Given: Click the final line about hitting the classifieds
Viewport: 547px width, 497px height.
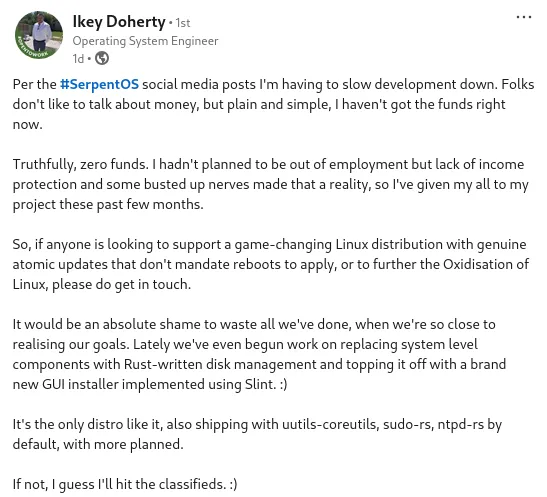Looking at the screenshot, I should pyautogui.click(x=125, y=484).
